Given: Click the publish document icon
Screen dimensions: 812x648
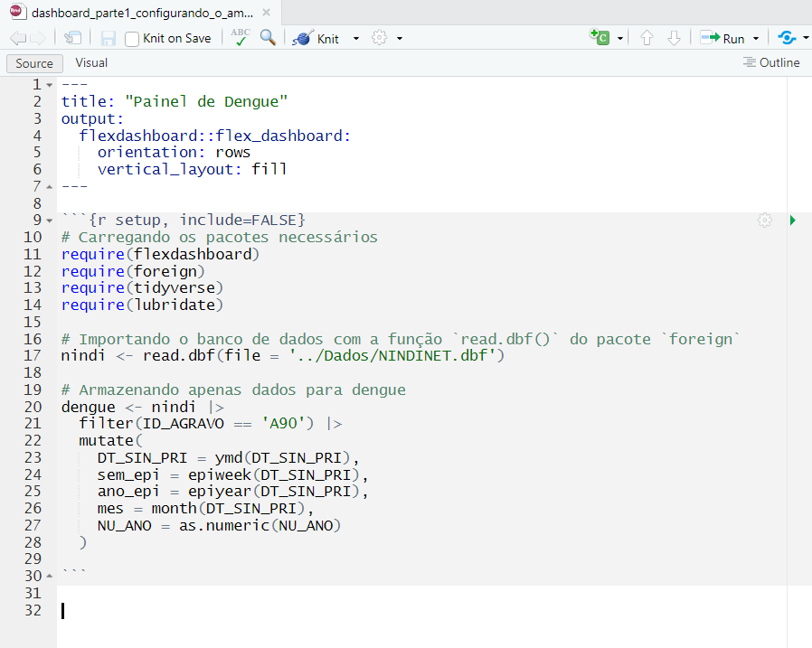Looking at the screenshot, I should click(787, 38).
